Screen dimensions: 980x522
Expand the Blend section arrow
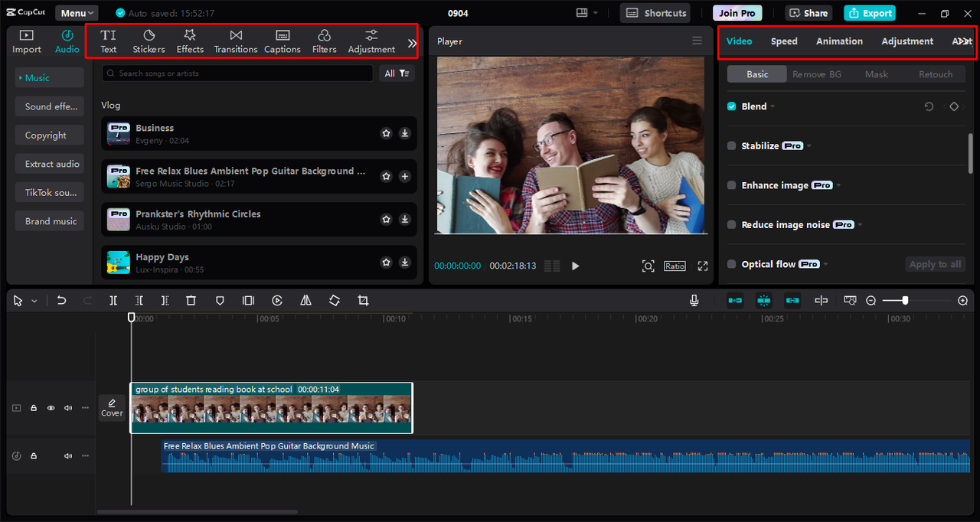coord(773,107)
